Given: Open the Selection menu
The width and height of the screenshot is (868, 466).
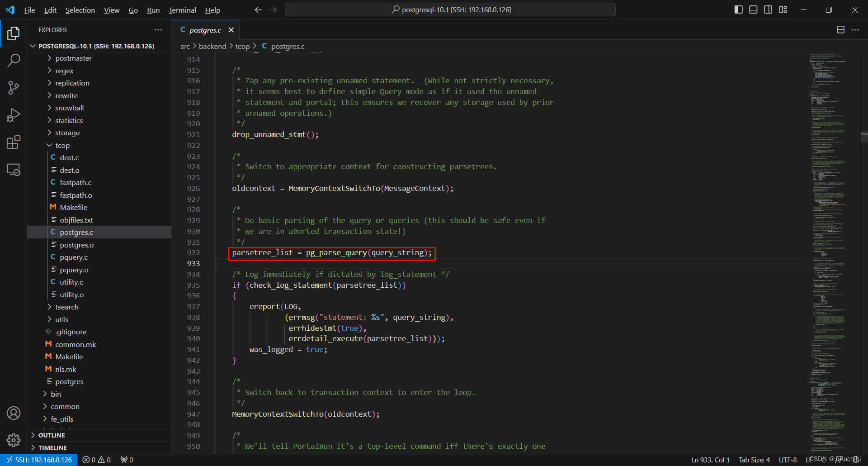Looking at the screenshot, I should point(80,10).
